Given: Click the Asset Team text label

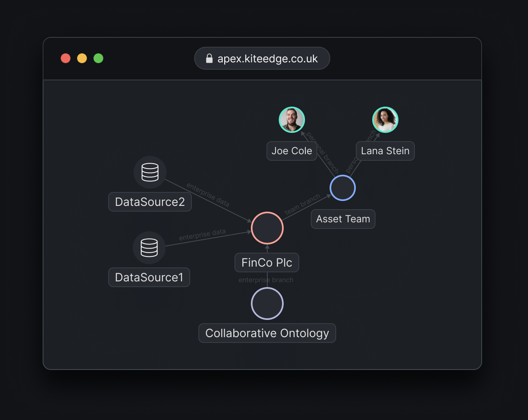Looking at the screenshot, I should tap(343, 219).
